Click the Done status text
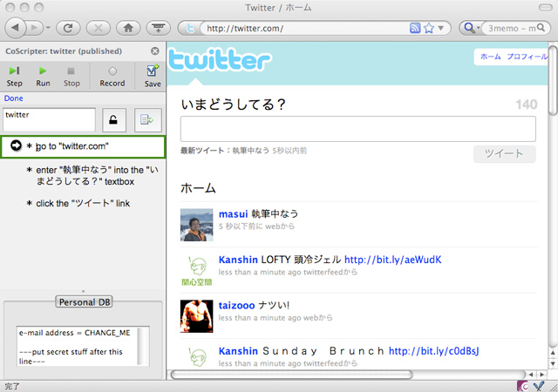Viewport: 558px width, 392px height. tap(14, 98)
